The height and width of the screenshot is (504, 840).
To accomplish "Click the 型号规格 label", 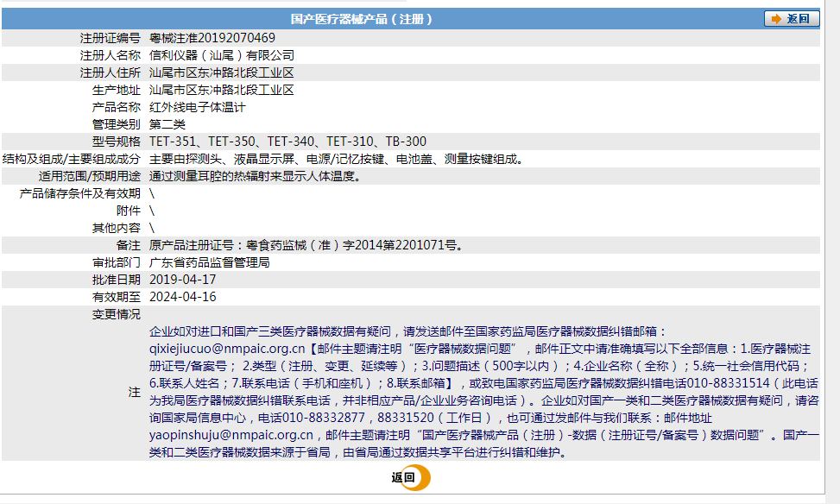I will pyautogui.click(x=117, y=142).
